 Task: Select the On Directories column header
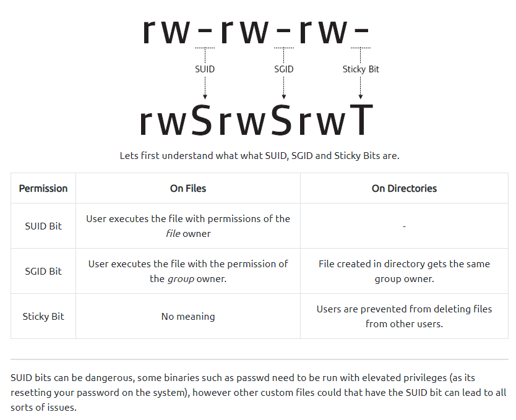click(x=404, y=189)
